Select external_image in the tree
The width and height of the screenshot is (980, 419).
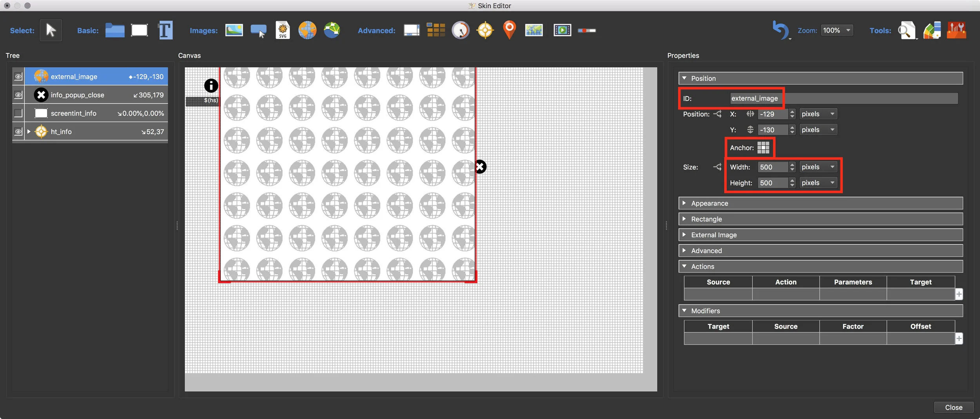coord(96,77)
